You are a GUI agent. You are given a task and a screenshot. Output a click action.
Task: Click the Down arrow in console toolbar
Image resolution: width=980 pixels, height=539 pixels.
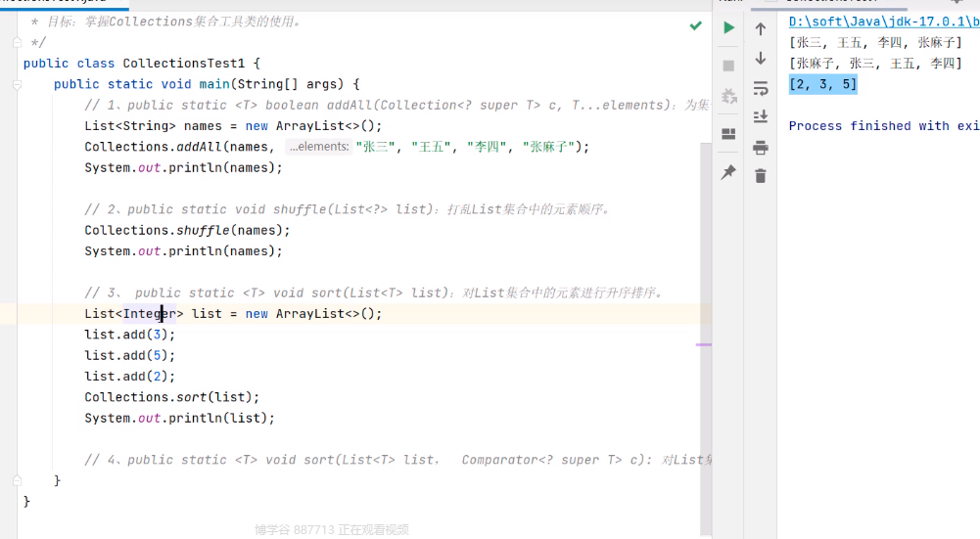pyautogui.click(x=761, y=58)
